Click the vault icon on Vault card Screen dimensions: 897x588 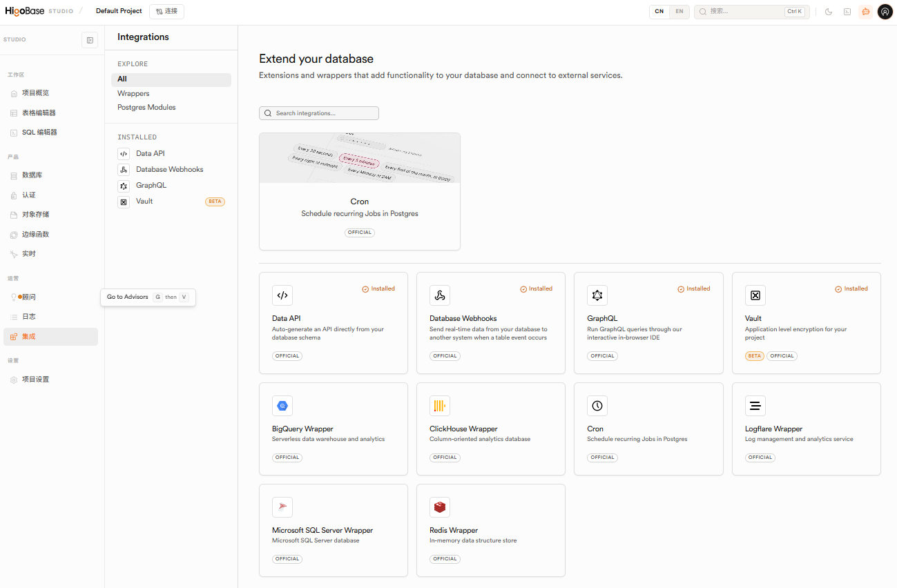pyautogui.click(x=755, y=295)
